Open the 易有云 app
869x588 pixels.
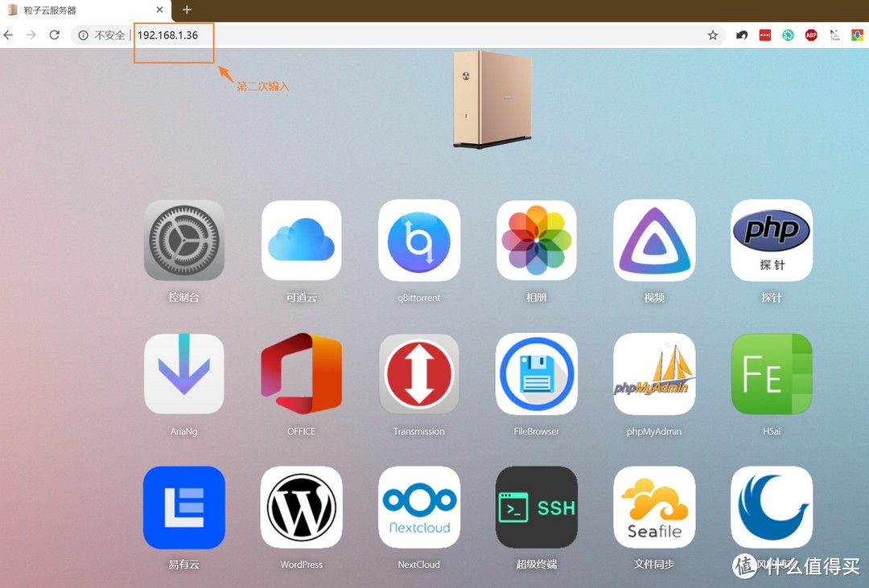(183, 508)
